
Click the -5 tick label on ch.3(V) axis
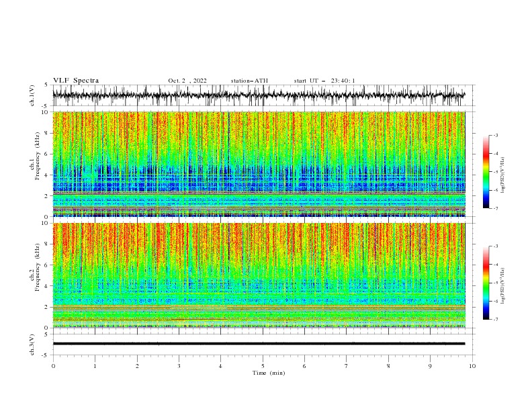click(x=46, y=355)
